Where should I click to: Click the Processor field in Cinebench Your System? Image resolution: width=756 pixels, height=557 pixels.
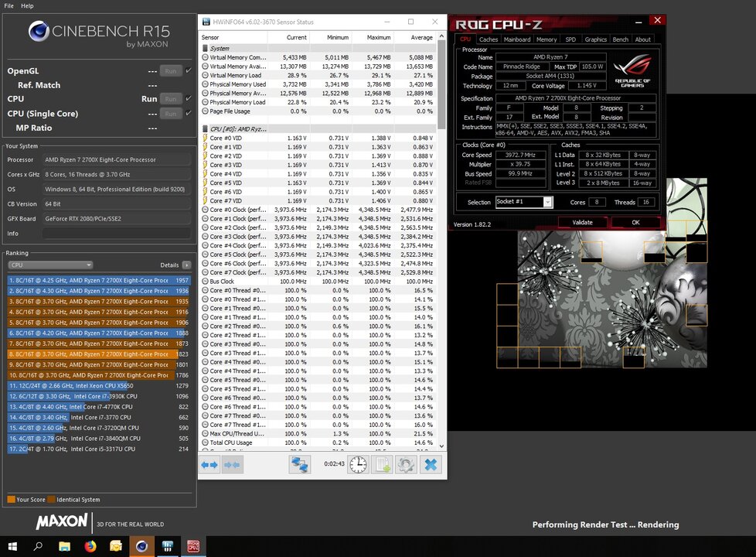[116, 160]
